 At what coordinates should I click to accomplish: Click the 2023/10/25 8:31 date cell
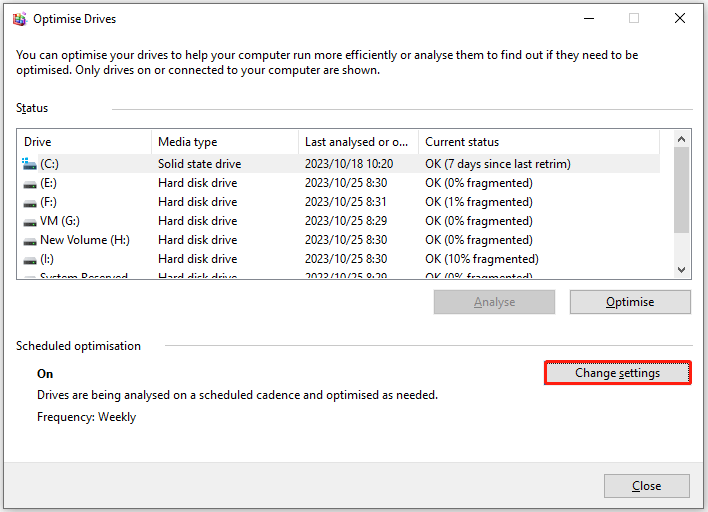click(x=345, y=202)
